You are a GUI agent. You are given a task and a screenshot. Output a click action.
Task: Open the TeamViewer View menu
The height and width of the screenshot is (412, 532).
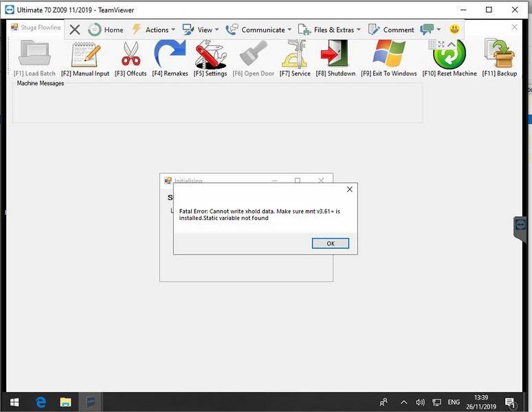coord(201,30)
